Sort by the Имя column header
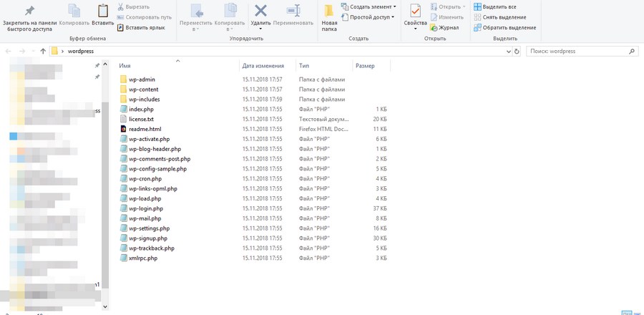 125,66
